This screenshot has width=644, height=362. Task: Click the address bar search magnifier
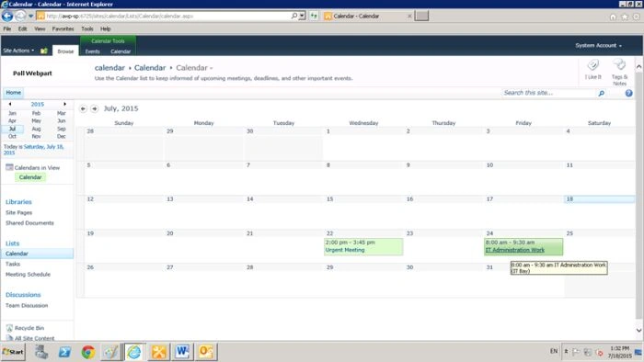click(x=294, y=16)
